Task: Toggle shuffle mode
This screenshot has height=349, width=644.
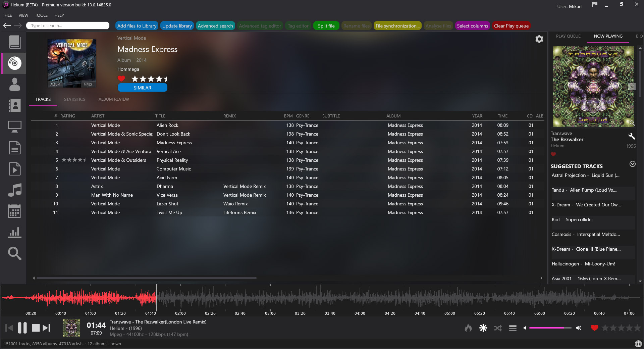Action: click(498, 328)
